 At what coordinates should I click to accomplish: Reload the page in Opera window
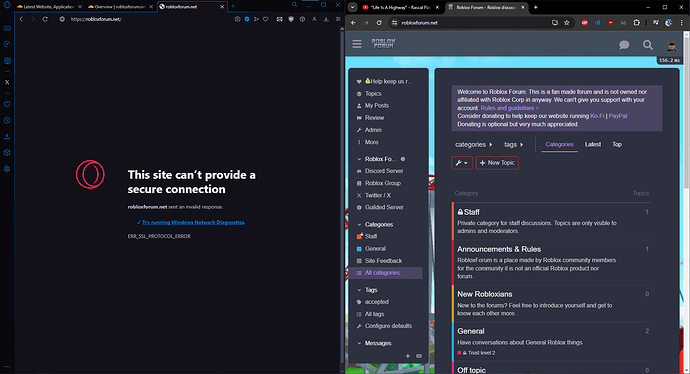[x=45, y=19]
